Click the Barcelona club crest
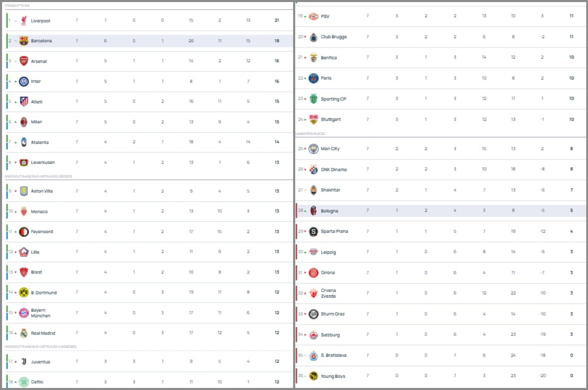The width and height of the screenshot is (588, 390). (x=24, y=41)
